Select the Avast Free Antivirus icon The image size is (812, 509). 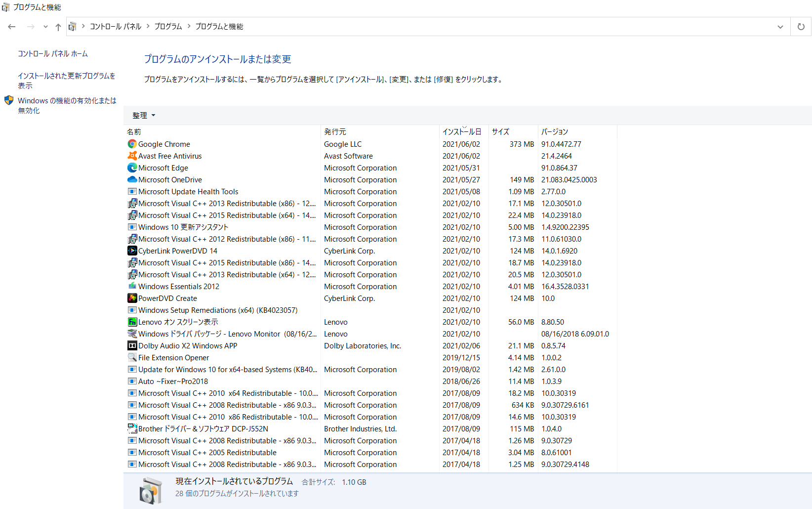(x=132, y=156)
